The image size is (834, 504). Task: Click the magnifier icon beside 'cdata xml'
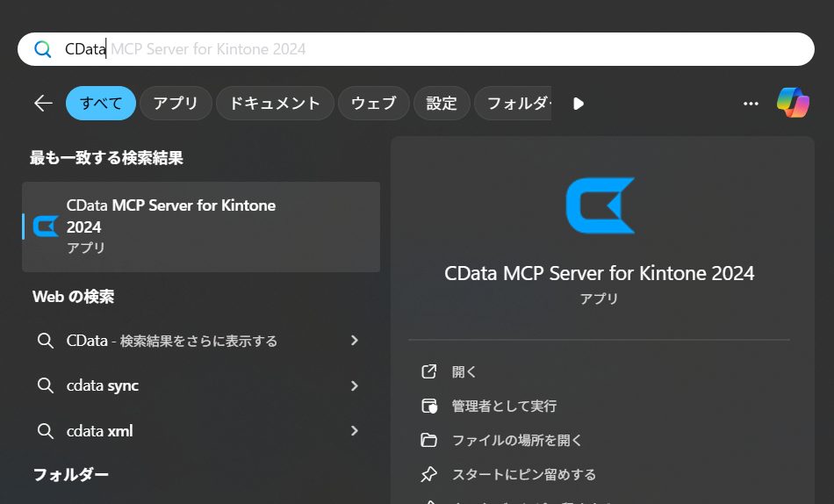click(x=46, y=430)
